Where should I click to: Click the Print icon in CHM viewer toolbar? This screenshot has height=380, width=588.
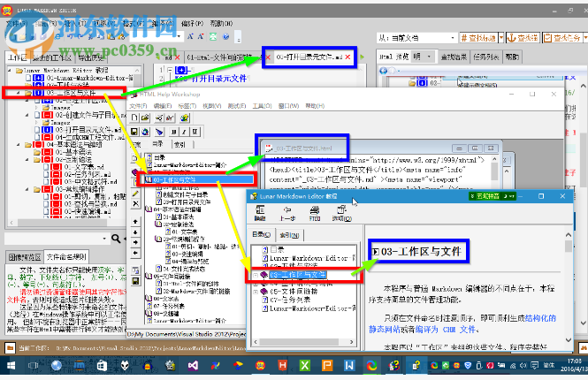(315, 213)
